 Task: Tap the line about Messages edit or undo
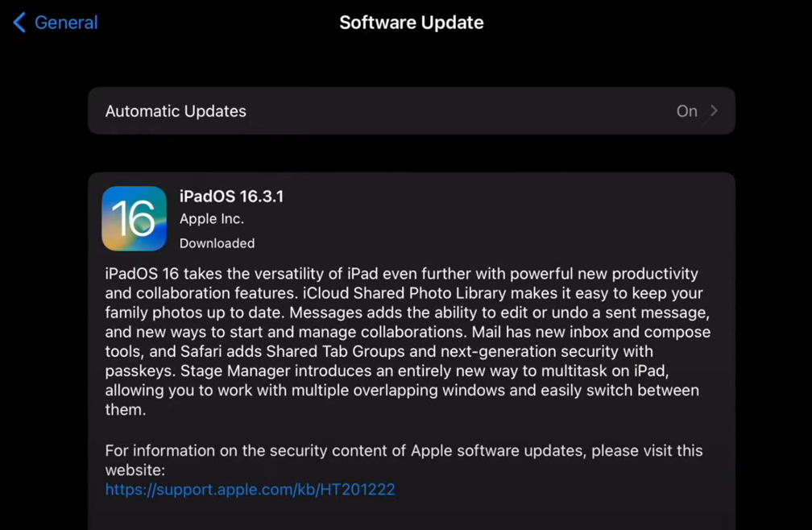pos(407,313)
